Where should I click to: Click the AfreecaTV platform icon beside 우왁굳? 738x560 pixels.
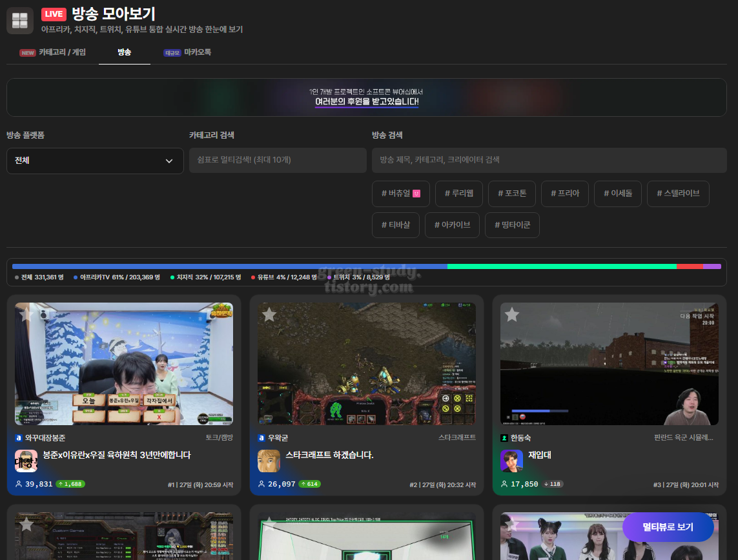click(261, 438)
